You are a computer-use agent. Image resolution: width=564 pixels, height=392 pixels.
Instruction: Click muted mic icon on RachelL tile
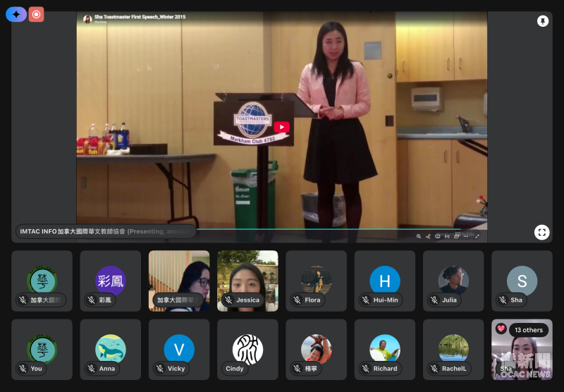(x=434, y=369)
